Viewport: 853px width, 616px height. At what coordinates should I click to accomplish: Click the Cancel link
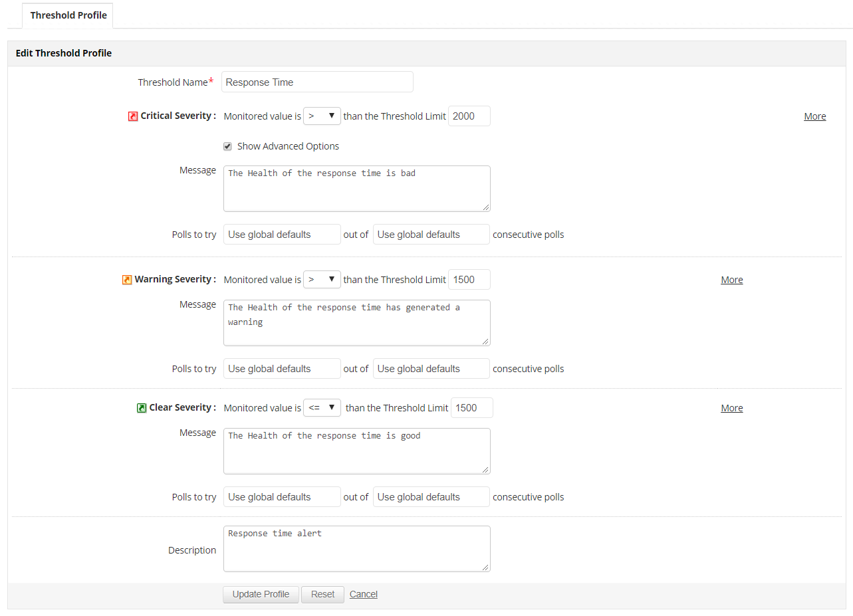click(x=364, y=594)
